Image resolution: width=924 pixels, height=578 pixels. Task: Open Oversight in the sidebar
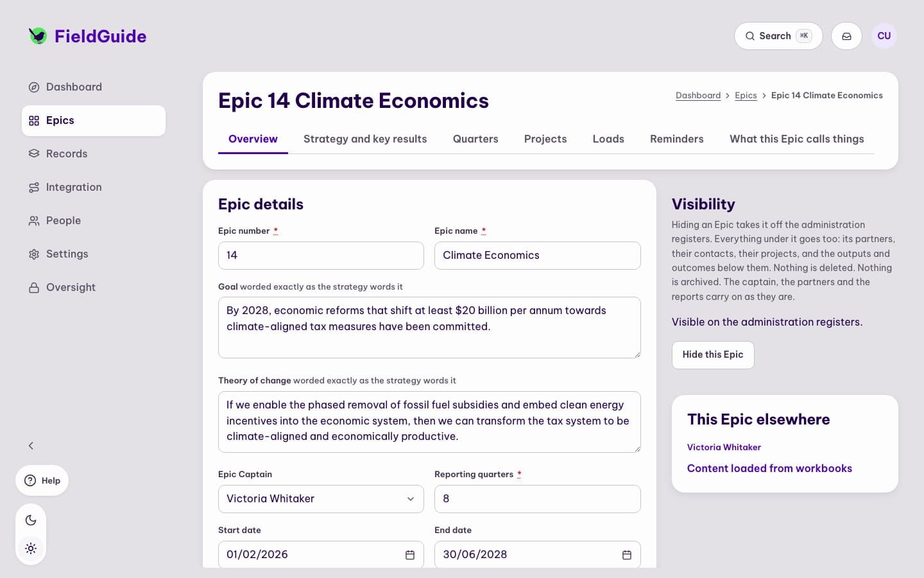pyautogui.click(x=94, y=288)
